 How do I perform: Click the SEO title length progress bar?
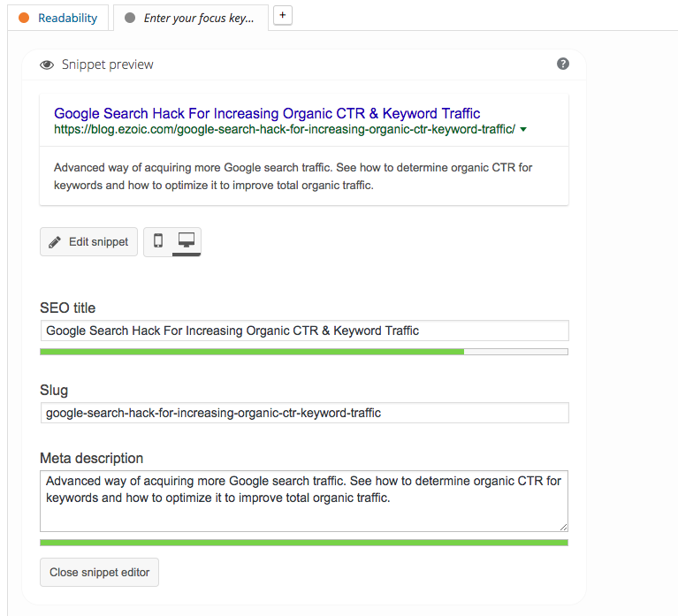[x=304, y=352]
